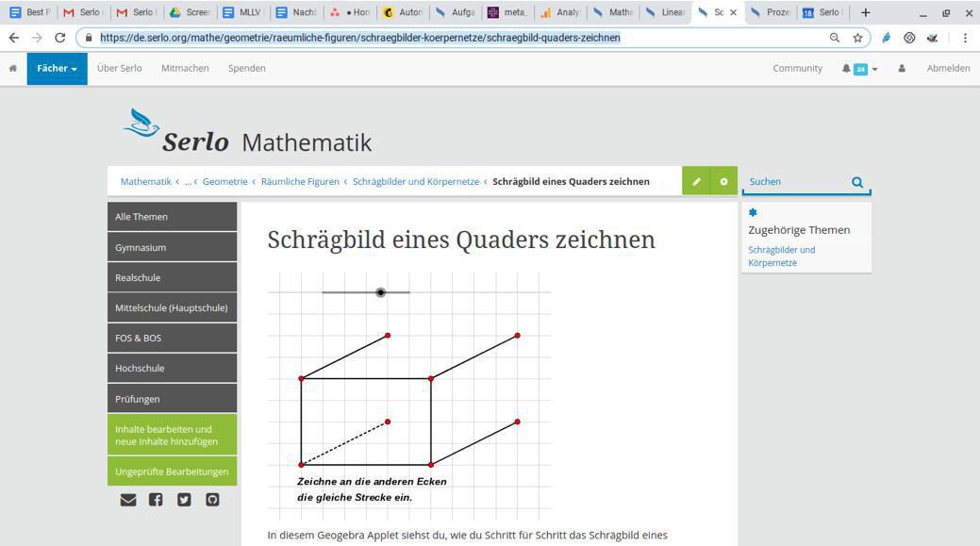Open Serlo's Facebook page via its icon

point(156,500)
